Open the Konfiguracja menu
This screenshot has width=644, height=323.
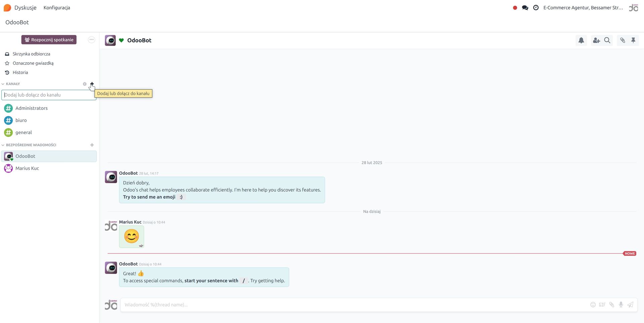[57, 8]
